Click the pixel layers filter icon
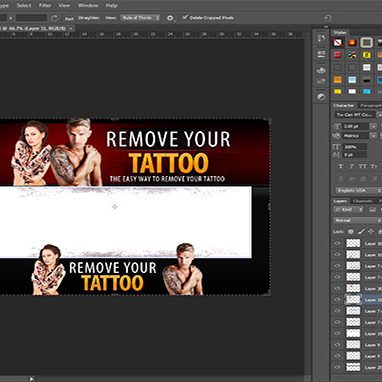Image resolution: width=382 pixels, height=382 pixels. tap(372, 210)
